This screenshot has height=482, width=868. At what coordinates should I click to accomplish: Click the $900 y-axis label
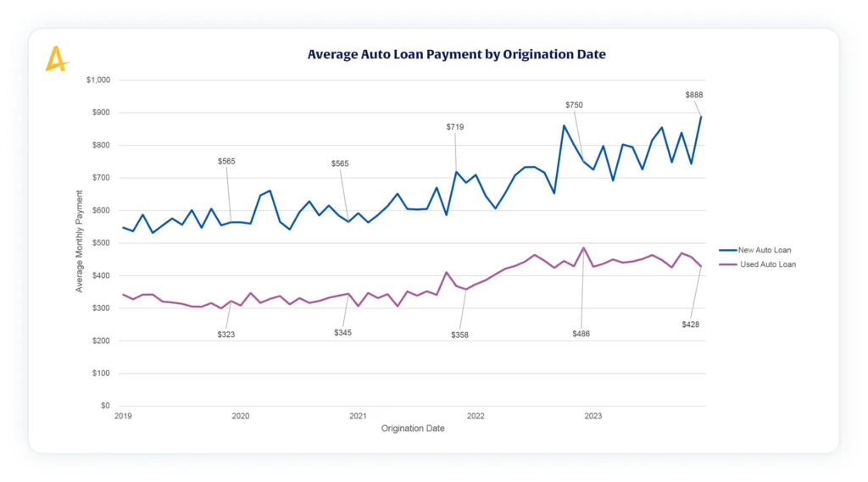101,113
